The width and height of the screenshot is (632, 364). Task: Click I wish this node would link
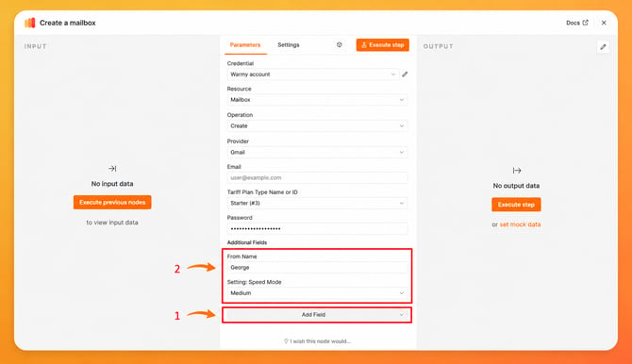point(317,341)
